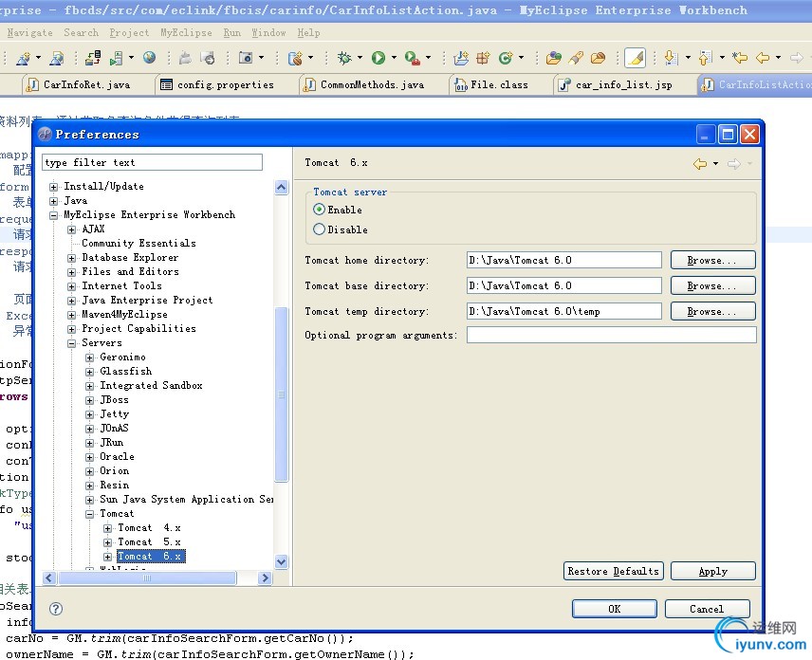Viewport: 812px width, 660px height.
Task: Click Cancel in the Preferences dialog
Action: [707, 609]
